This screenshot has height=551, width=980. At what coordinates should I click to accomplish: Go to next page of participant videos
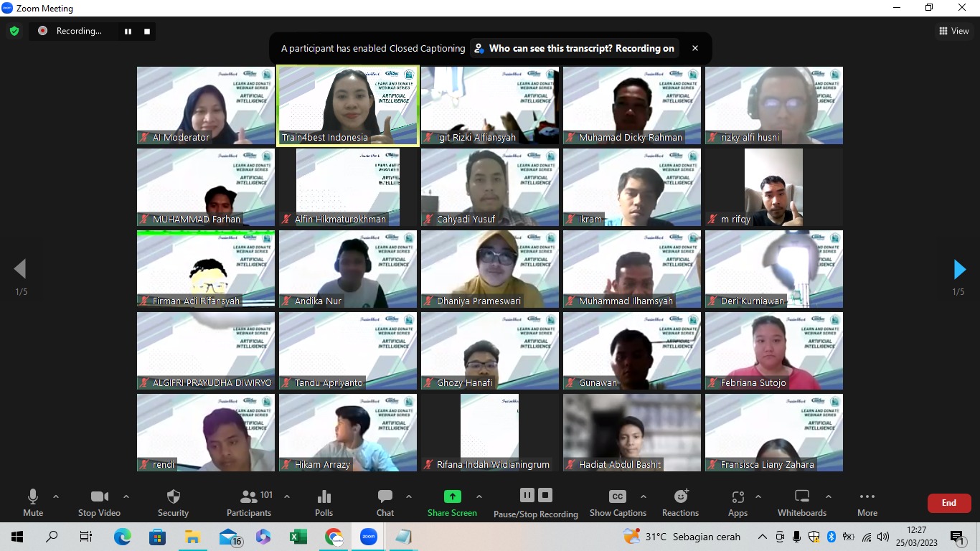(x=959, y=270)
